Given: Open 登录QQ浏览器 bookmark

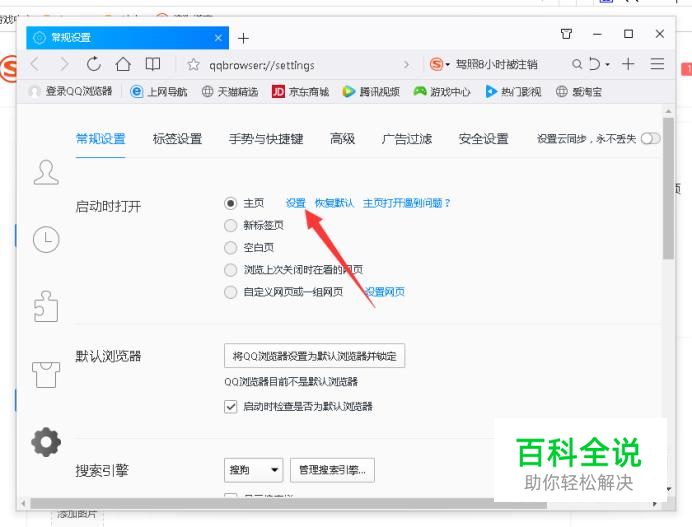Looking at the screenshot, I should 71,91.
